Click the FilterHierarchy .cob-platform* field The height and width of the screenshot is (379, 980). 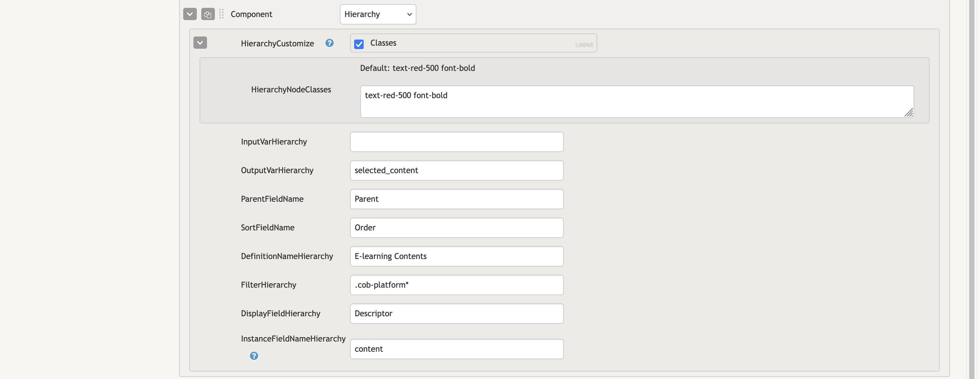point(457,285)
